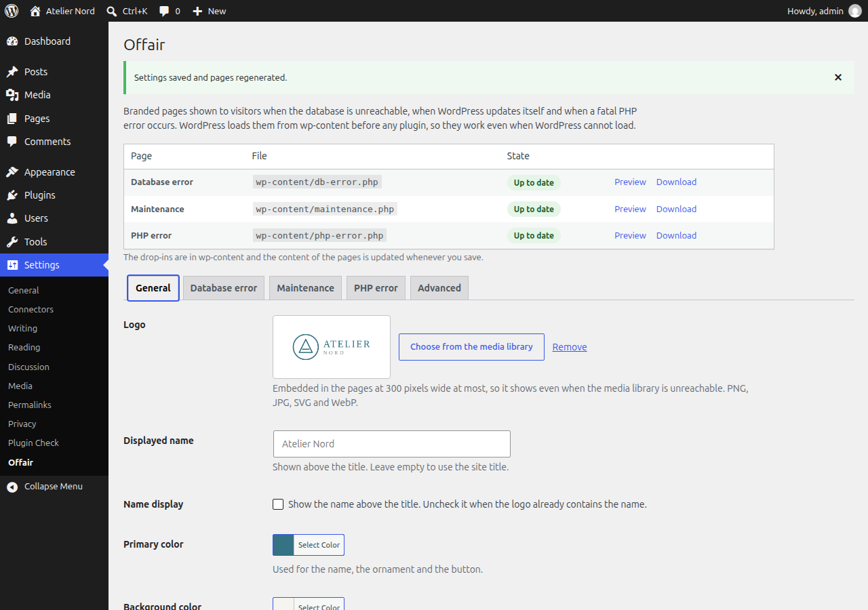Remove the logo

[x=570, y=347]
